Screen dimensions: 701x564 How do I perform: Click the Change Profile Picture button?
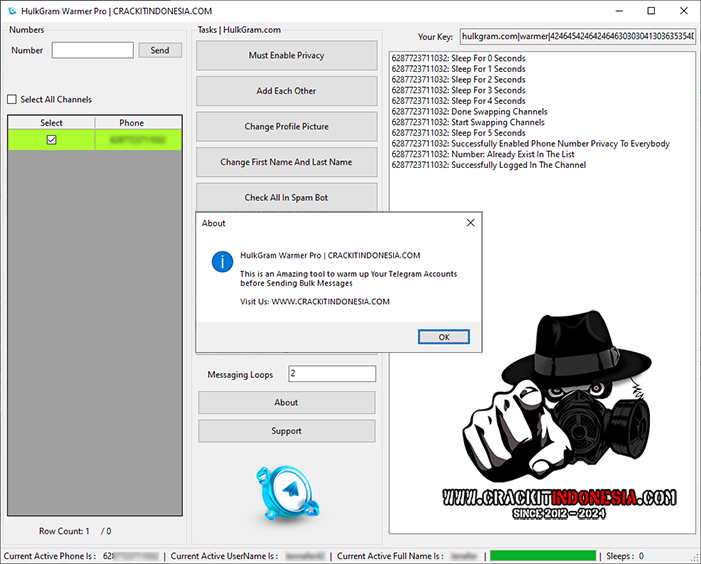(286, 127)
